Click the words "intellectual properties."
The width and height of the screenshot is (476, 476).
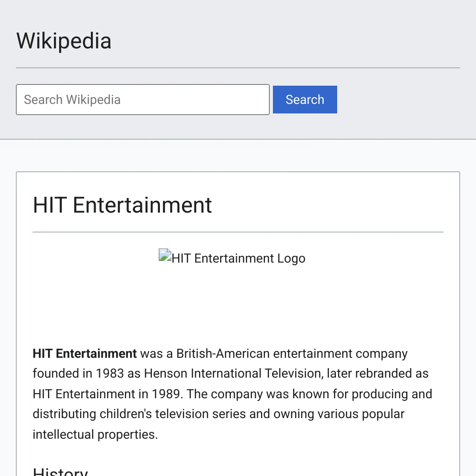[x=95, y=434]
